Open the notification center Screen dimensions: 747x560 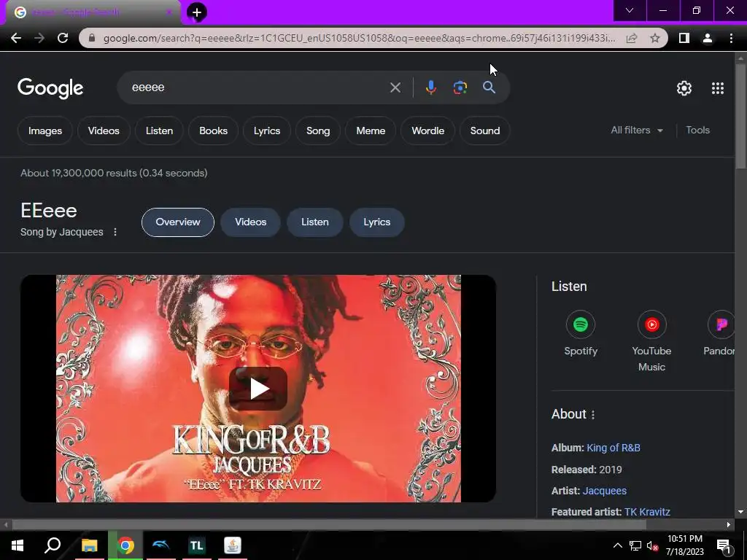(724, 546)
